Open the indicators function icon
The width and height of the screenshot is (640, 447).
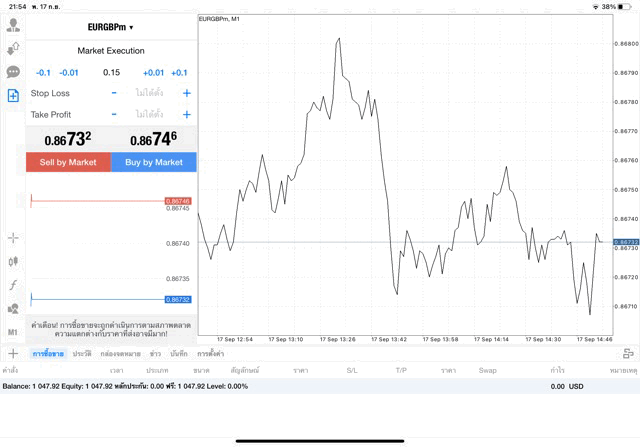[x=13, y=285]
